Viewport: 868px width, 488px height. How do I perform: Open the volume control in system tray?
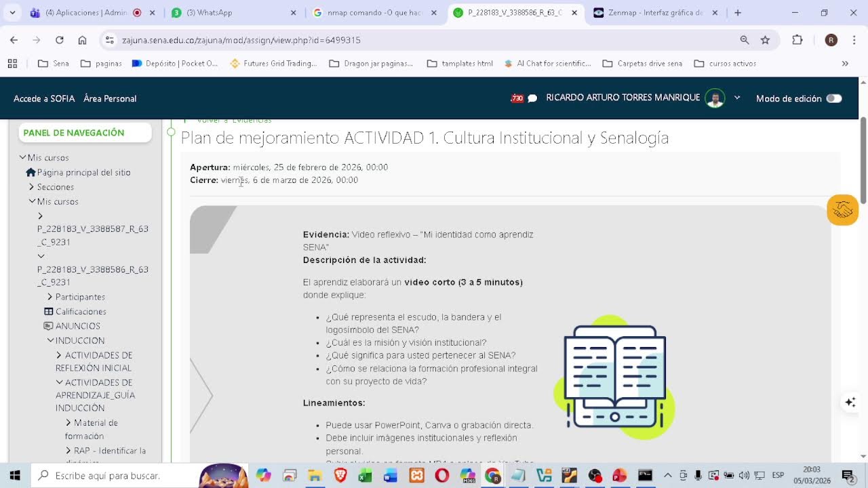[745, 475]
